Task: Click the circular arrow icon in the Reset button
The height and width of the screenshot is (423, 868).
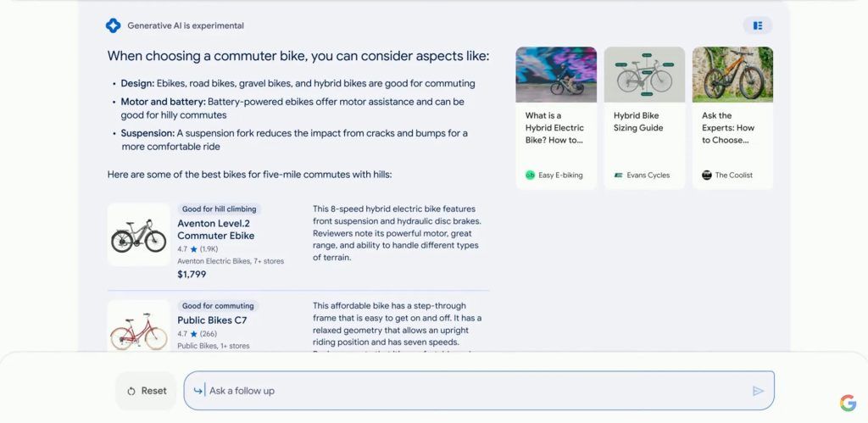Action: [x=131, y=392]
